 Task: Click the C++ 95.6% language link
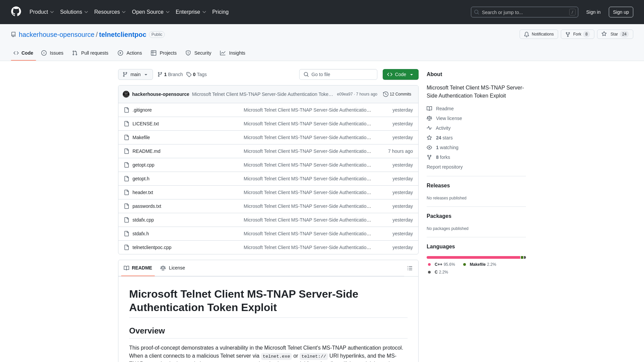pos(441,264)
